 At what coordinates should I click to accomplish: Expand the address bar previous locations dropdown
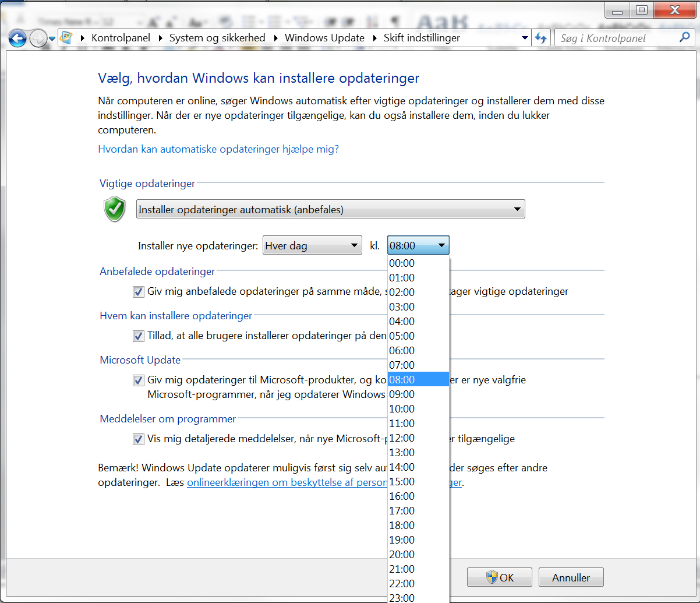pyautogui.click(x=525, y=38)
